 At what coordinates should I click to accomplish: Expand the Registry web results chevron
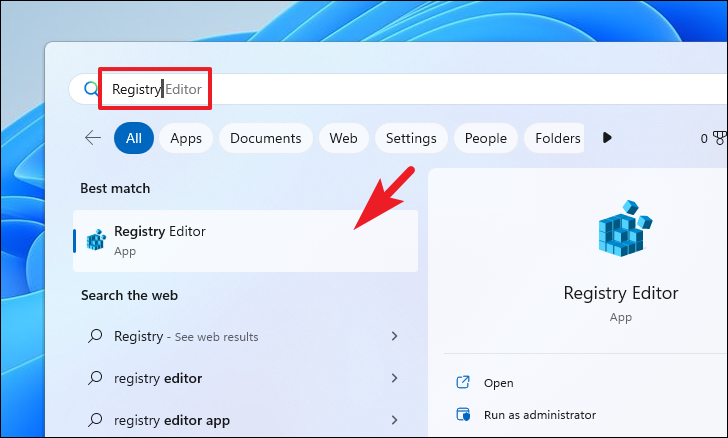[x=394, y=335]
